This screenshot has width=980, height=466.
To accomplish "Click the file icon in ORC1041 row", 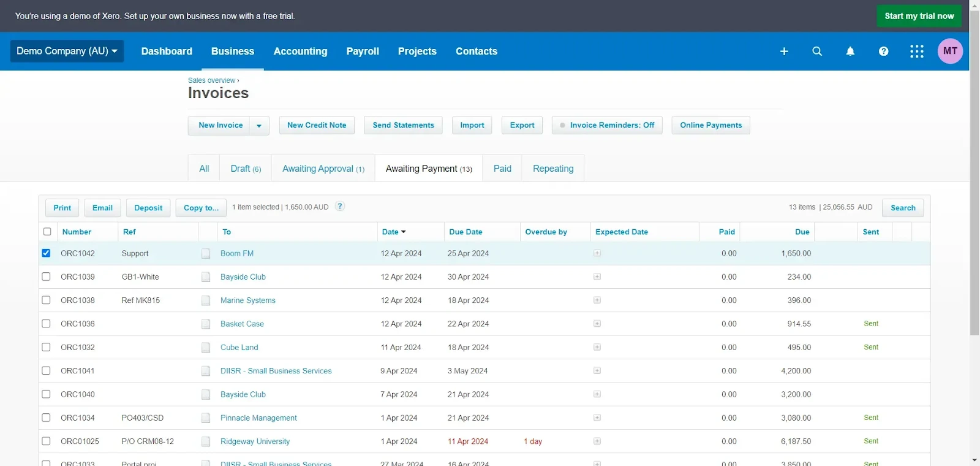I will point(206,371).
